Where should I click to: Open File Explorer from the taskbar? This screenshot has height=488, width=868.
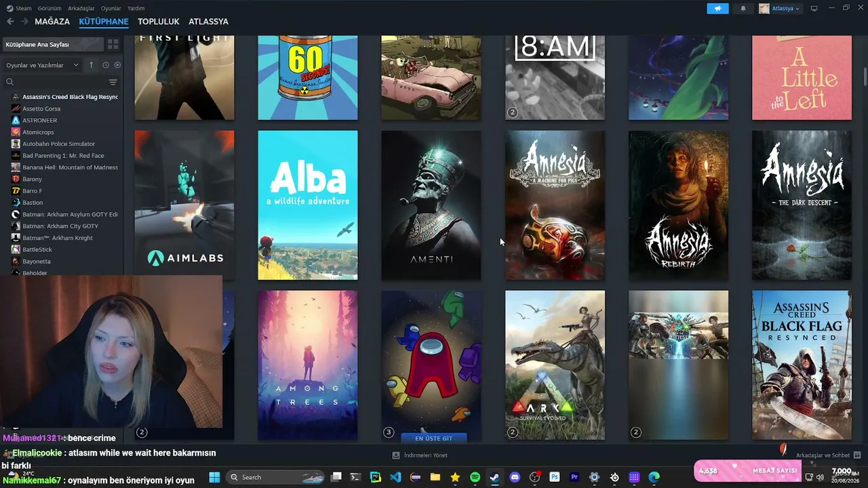pos(435,477)
